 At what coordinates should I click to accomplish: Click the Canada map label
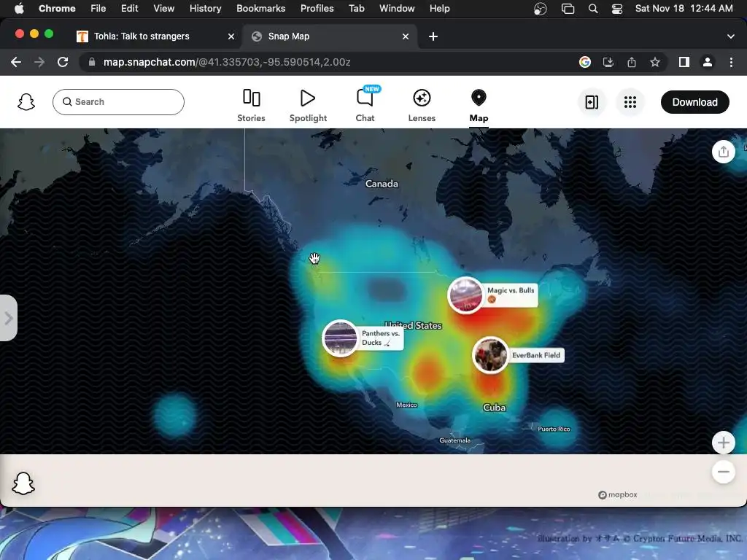click(382, 183)
